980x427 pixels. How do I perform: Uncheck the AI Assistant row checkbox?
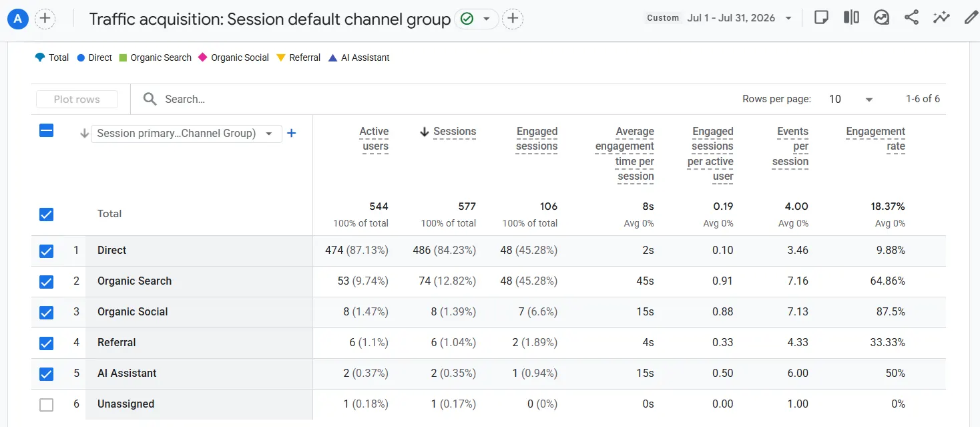pyautogui.click(x=46, y=374)
